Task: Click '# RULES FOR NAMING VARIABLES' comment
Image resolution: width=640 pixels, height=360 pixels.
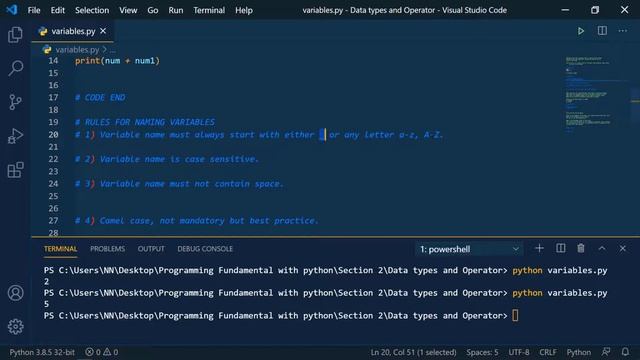Action: click(145, 122)
